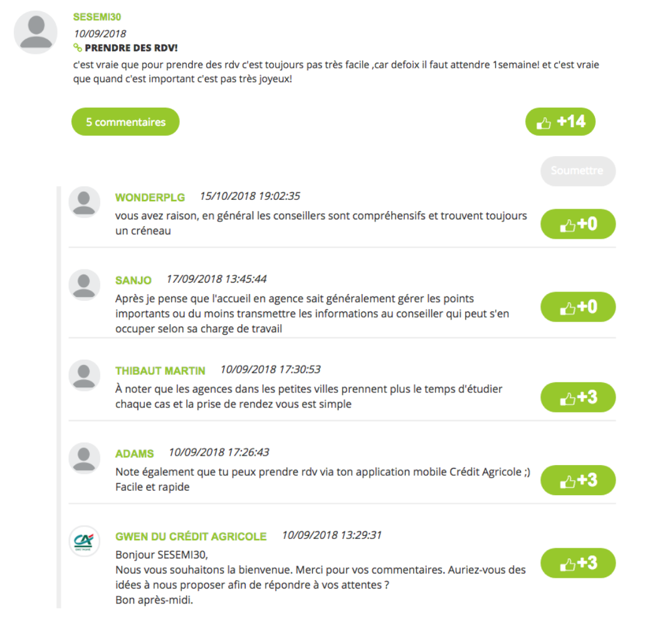Click THIBAUT MARTIN's avatar icon
This screenshot has height=628, width=672.
(84, 375)
